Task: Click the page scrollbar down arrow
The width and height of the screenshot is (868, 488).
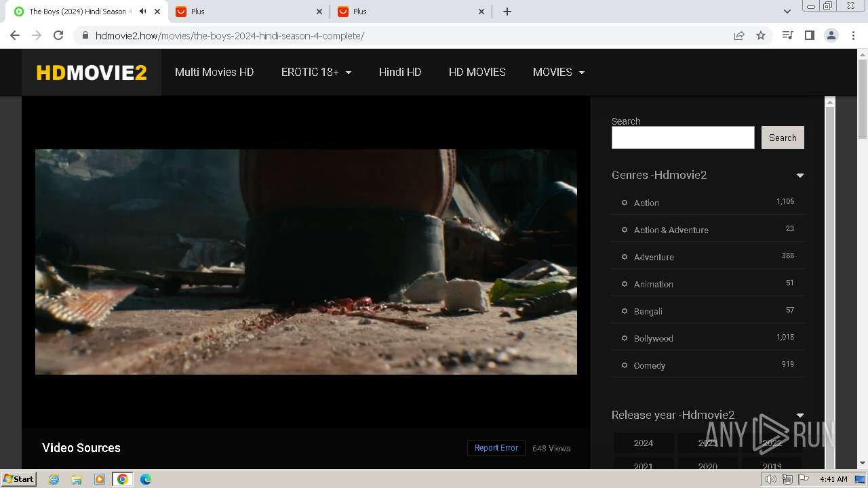Action: 863,464
